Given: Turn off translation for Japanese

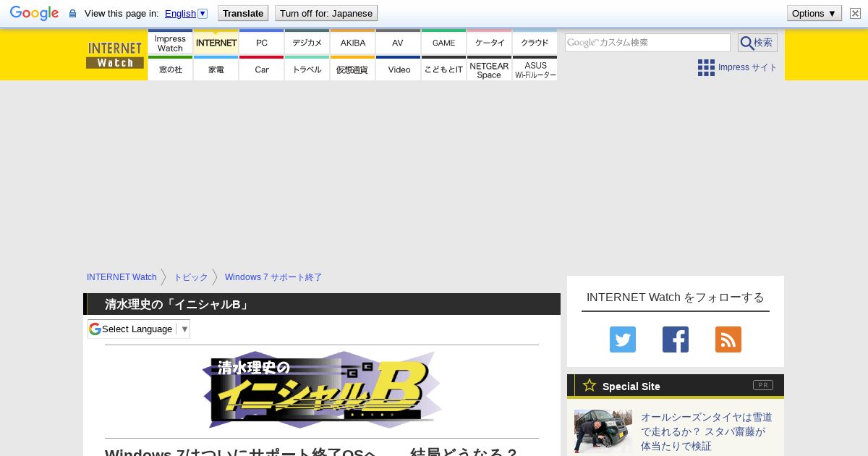Looking at the screenshot, I should (x=326, y=13).
